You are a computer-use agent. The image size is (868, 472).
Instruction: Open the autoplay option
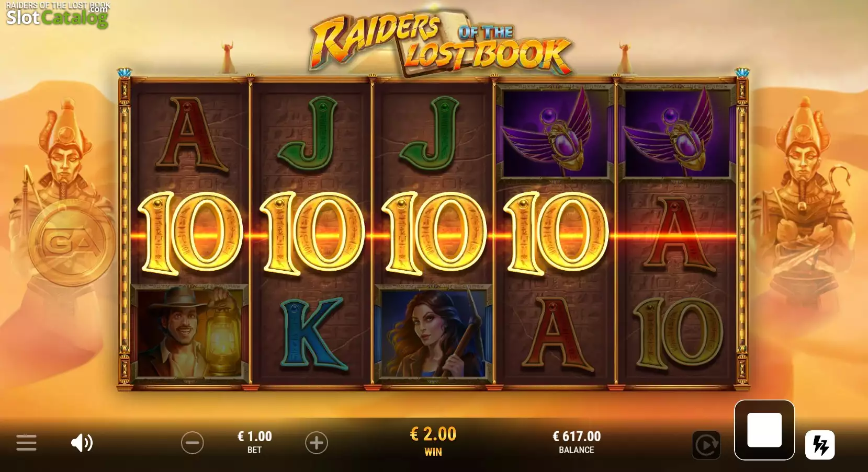[706, 445]
